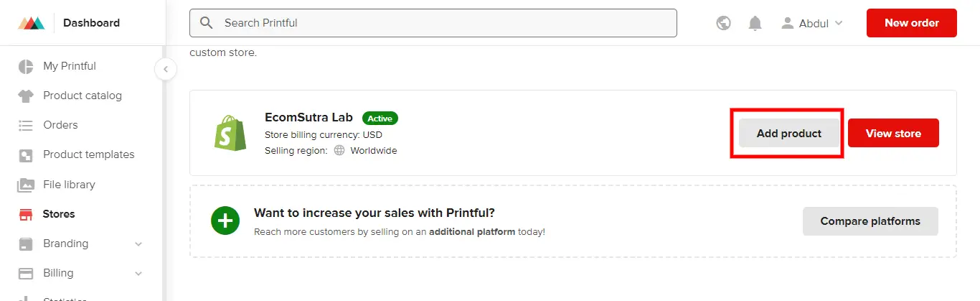The height and width of the screenshot is (301, 980).
Task: Click the My Printful pie chart icon
Action: click(26, 66)
